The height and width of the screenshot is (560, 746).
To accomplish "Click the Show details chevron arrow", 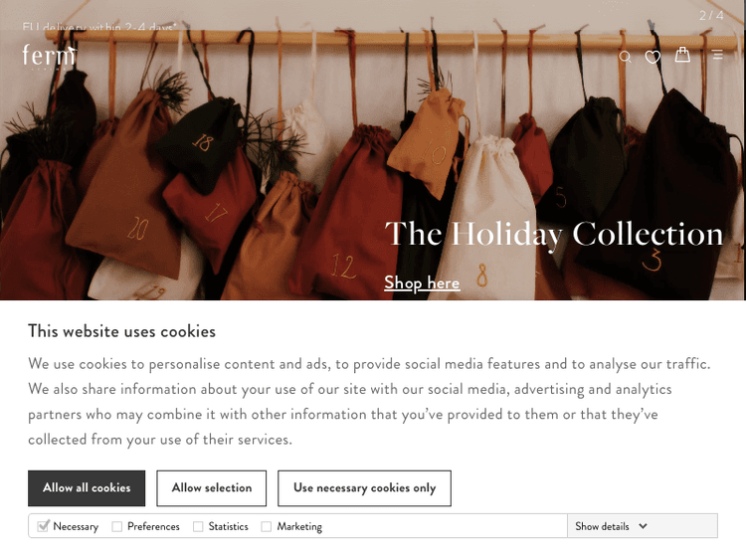I will point(643,526).
